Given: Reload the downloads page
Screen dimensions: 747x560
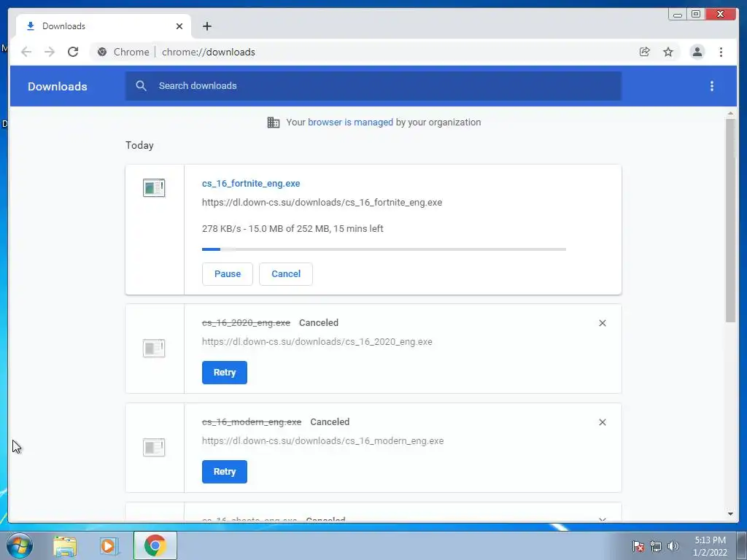Looking at the screenshot, I should pos(73,52).
